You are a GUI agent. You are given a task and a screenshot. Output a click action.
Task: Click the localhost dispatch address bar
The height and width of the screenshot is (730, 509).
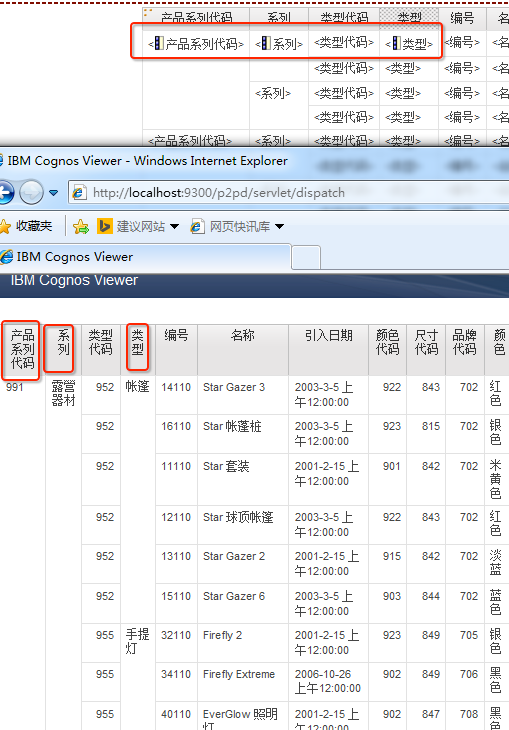point(289,193)
